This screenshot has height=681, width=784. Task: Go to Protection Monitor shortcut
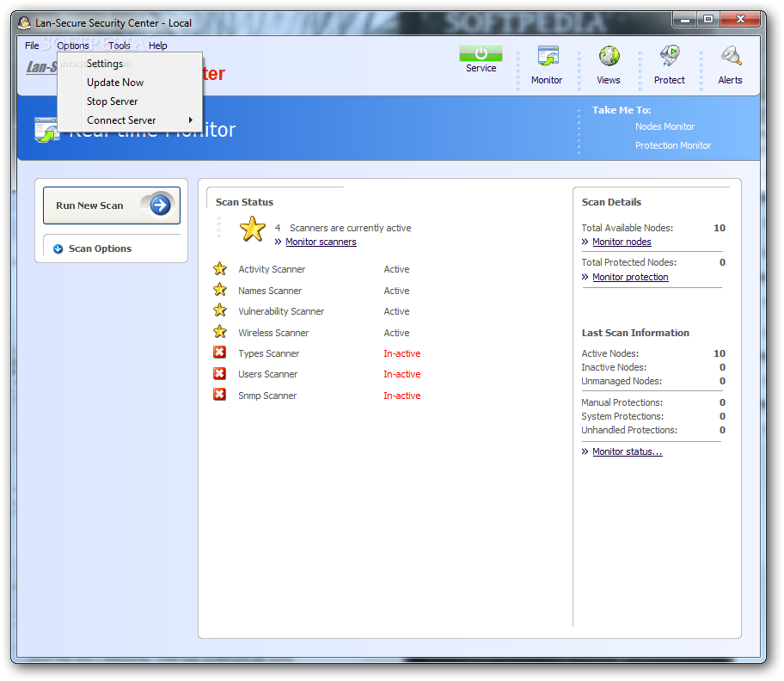click(673, 145)
